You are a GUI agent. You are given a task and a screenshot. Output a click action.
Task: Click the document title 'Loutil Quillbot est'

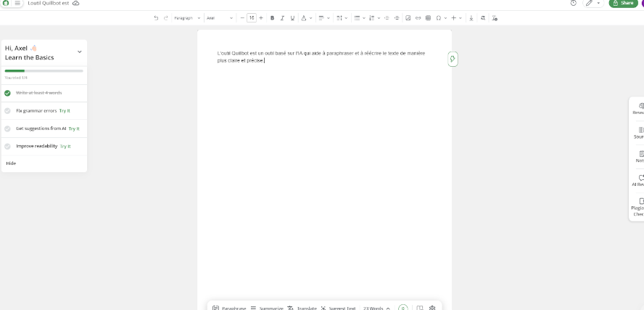point(48,3)
